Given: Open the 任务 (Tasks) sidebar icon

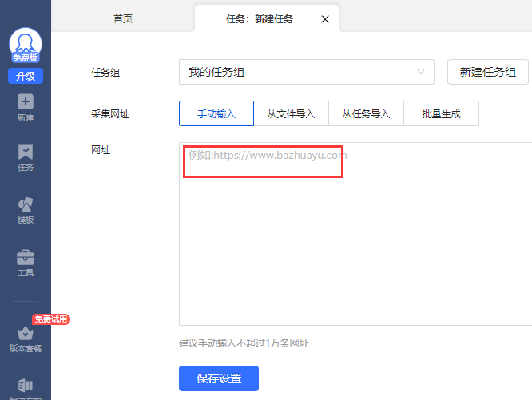Looking at the screenshot, I should tap(26, 152).
